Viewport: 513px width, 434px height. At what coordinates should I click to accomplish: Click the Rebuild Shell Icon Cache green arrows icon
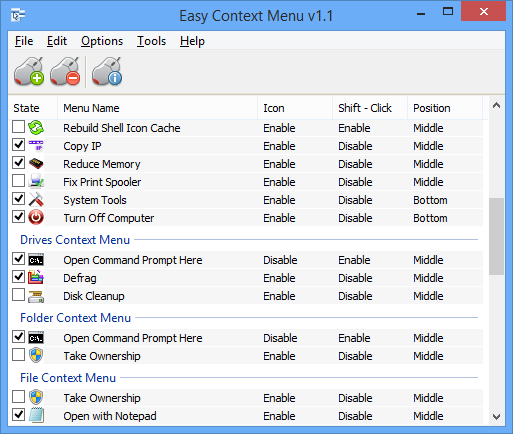[x=36, y=128]
